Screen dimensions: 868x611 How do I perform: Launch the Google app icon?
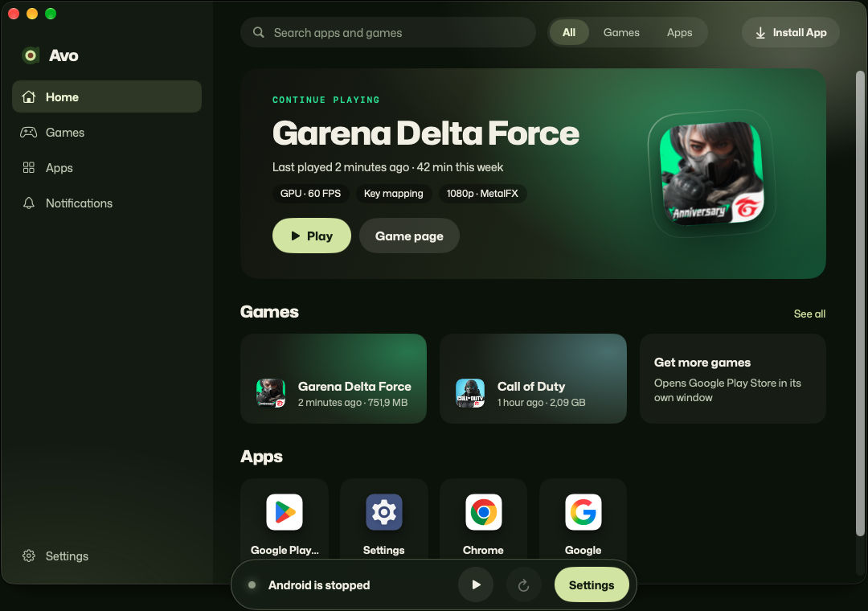point(583,512)
